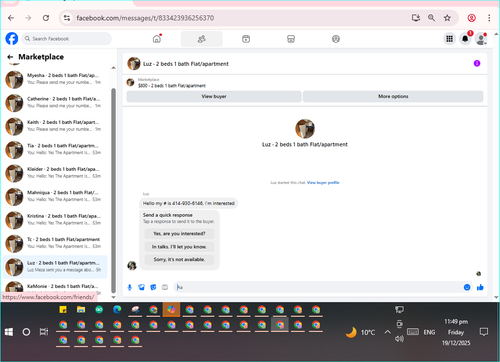The height and width of the screenshot is (362, 500).
Task: Open Kleider's conversation
Action: (55, 173)
